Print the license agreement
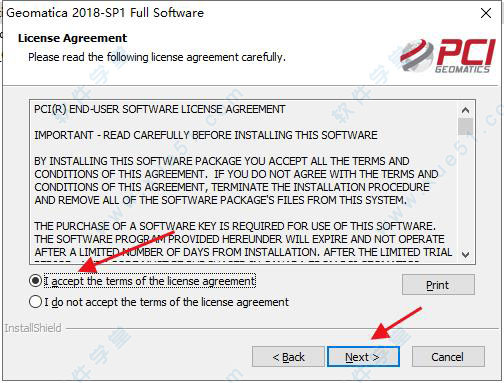 coord(438,285)
